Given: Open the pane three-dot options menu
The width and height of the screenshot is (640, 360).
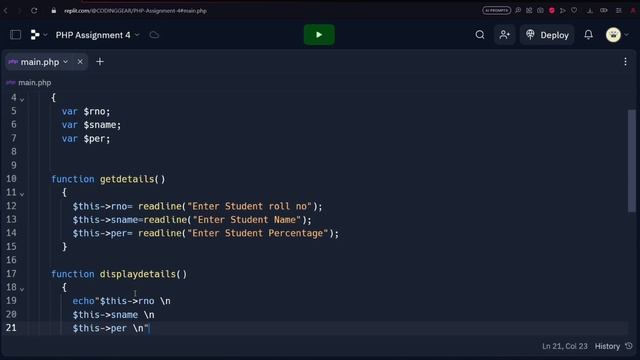Looking at the screenshot, I should point(625,62).
